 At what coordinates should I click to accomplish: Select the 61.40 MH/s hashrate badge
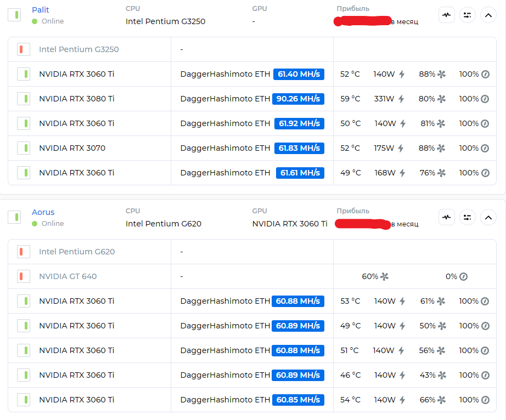(x=299, y=74)
